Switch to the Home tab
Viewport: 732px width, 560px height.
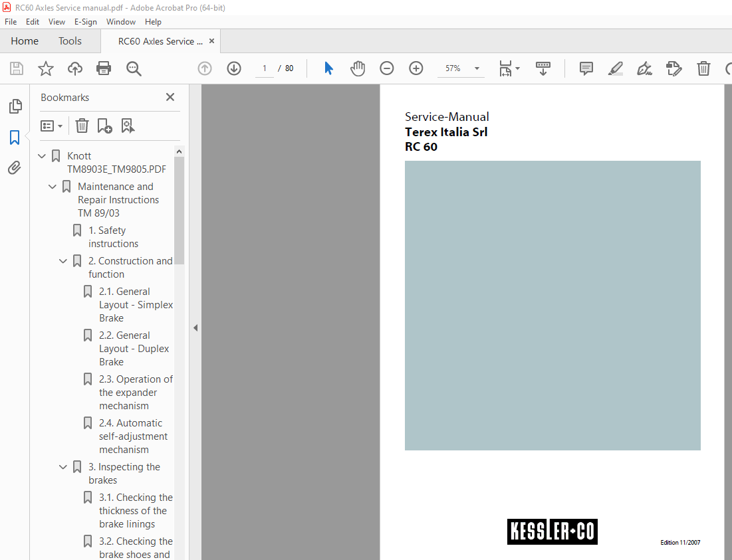click(x=25, y=41)
